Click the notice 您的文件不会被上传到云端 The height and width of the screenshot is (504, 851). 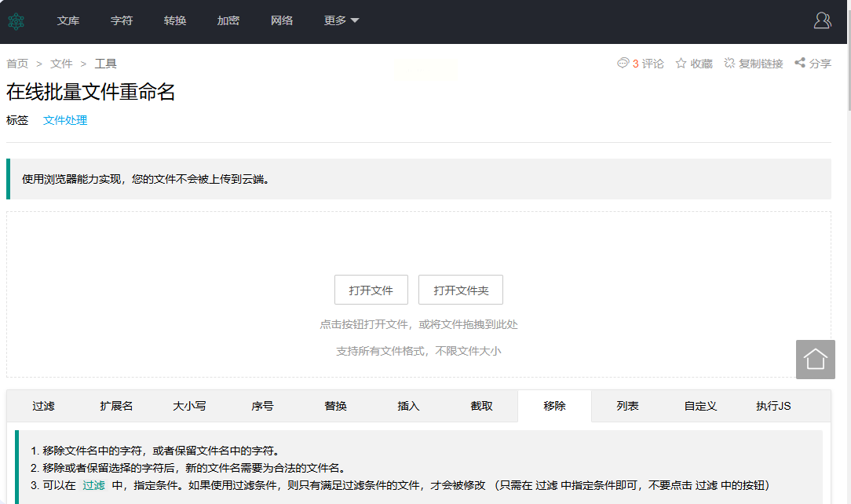point(201,179)
